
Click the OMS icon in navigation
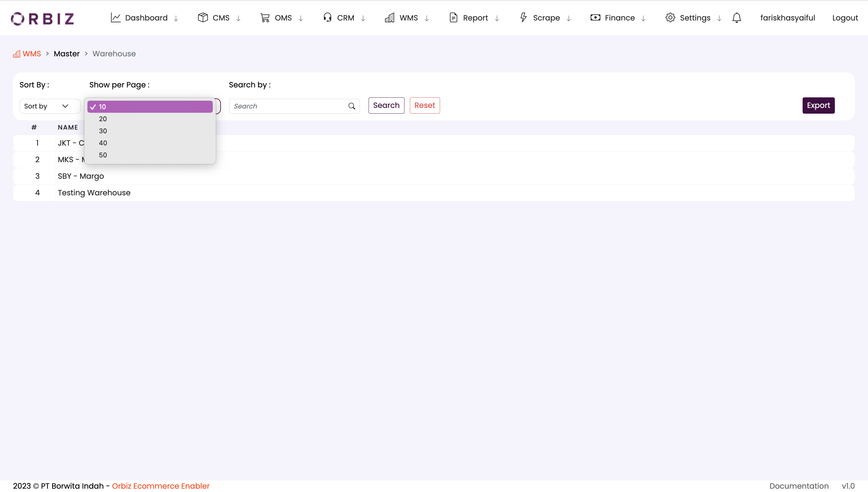pyautogui.click(x=264, y=18)
